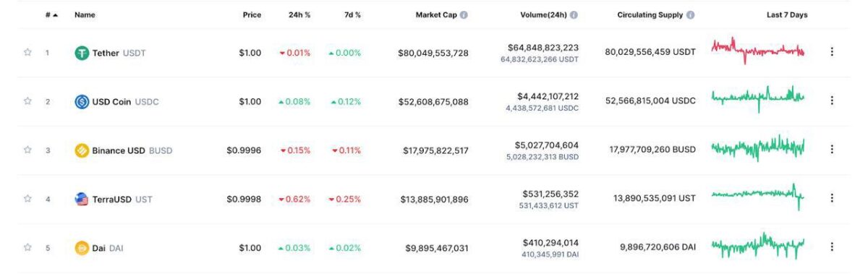The height and width of the screenshot is (274, 868).
Task: Open the TerraUSD UST coin page link
Action: (x=114, y=199)
